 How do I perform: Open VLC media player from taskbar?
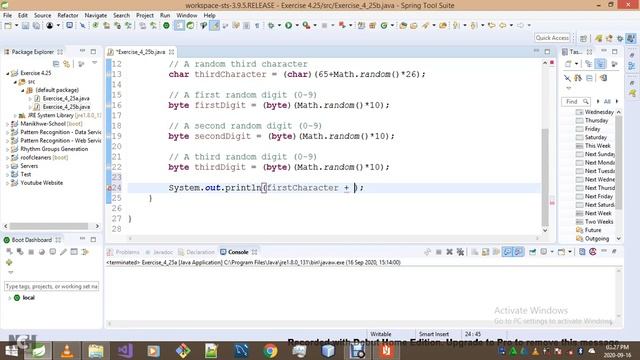click(67, 351)
